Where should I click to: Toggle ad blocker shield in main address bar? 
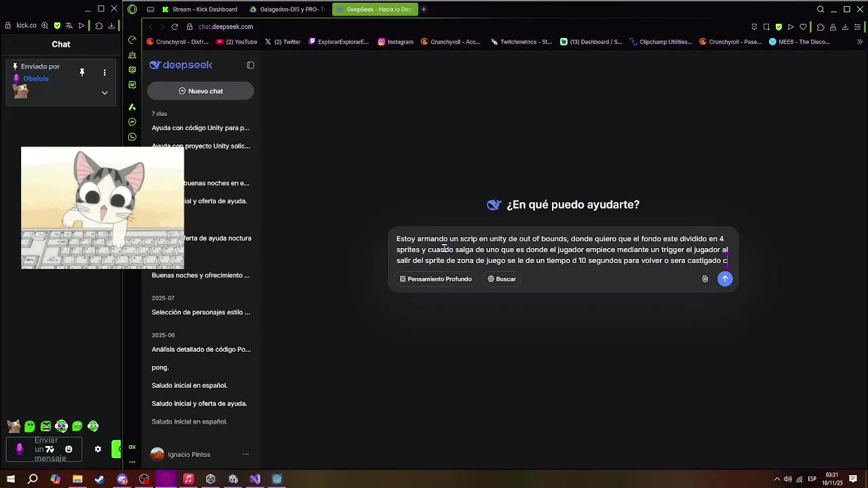click(x=778, y=26)
